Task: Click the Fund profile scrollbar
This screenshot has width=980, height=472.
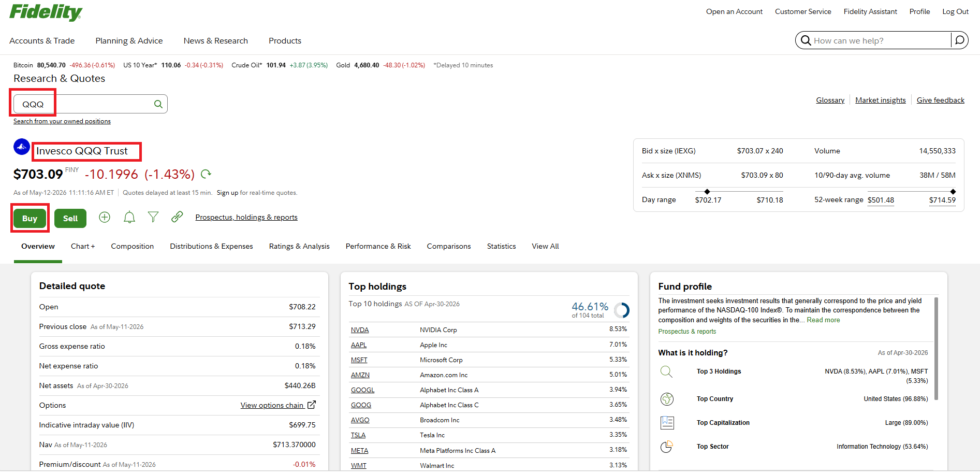Action: [937, 348]
